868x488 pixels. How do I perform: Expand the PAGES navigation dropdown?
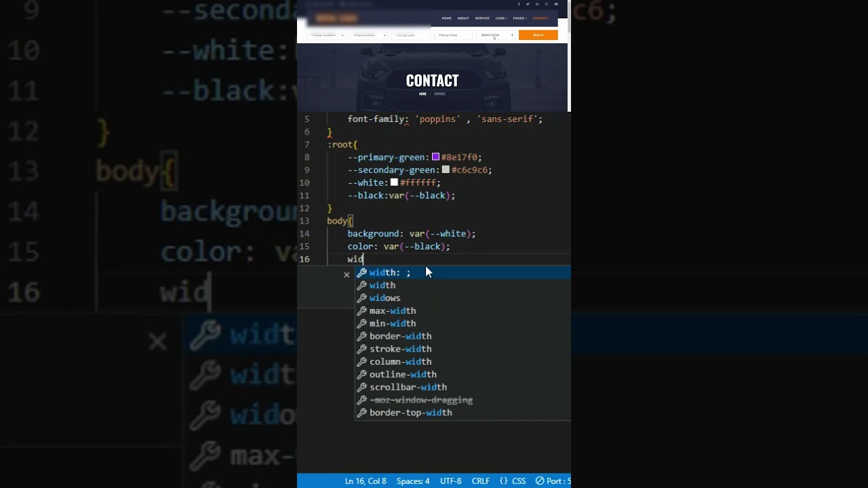pyautogui.click(x=520, y=18)
